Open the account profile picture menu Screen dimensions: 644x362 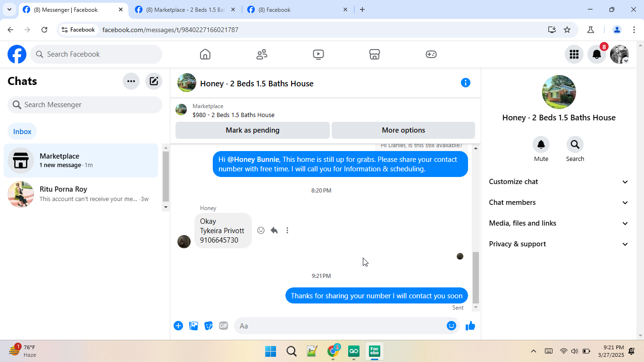pyautogui.click(x=619, y=54)
